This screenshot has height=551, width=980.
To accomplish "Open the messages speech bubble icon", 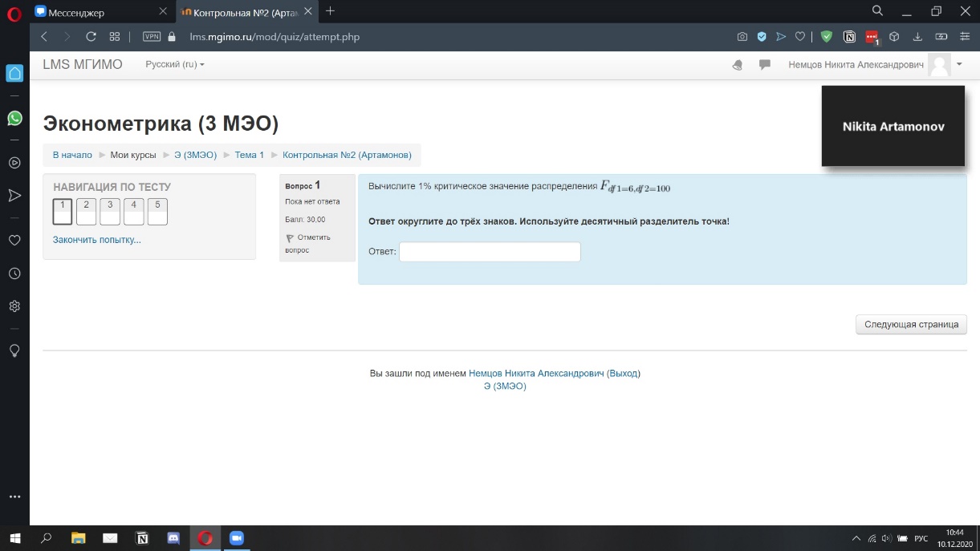I will (x=765, y=65).
